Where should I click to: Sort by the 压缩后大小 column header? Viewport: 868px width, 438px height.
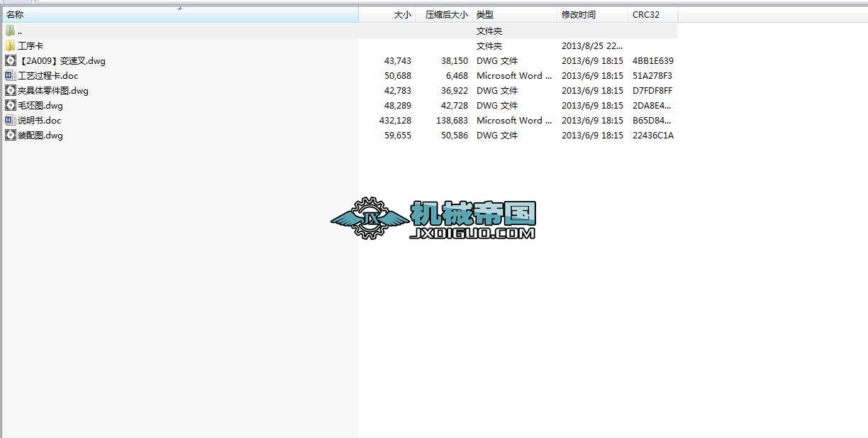pos(445,14)
